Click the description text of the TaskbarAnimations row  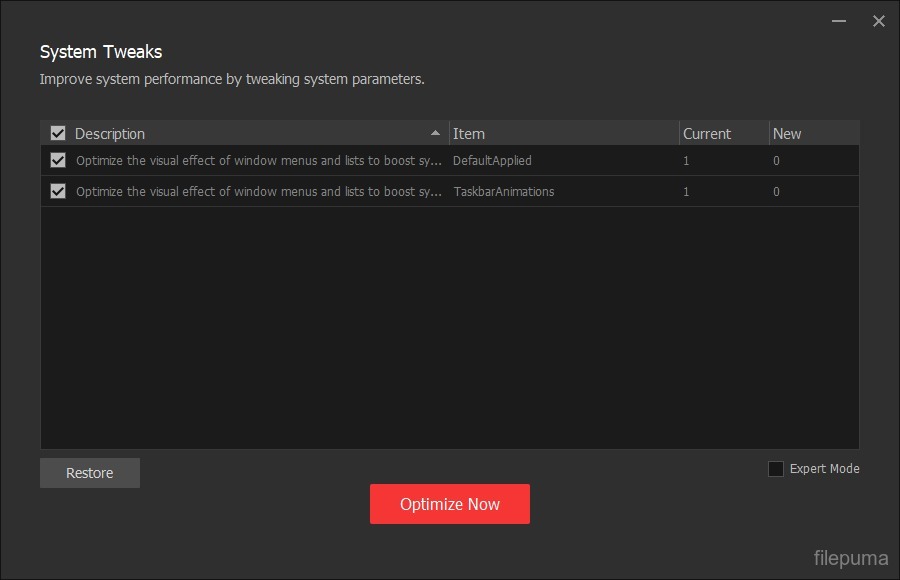(x=259, y=192)
